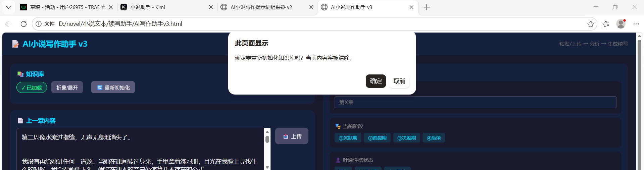This screenshot has width=644, height=170.
Task: Toggle 折叠/展开 for the knowledge base
Action: click(x=67, y=88)
